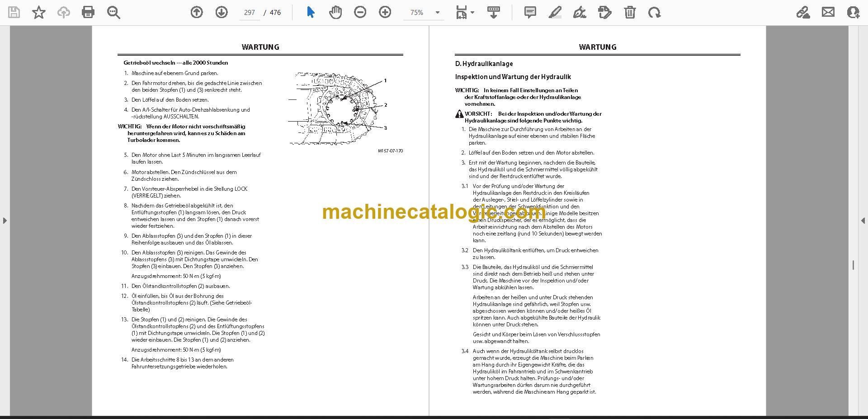Activate the hand pan tool
The image size is (868, 419).
tap(335, 12)
